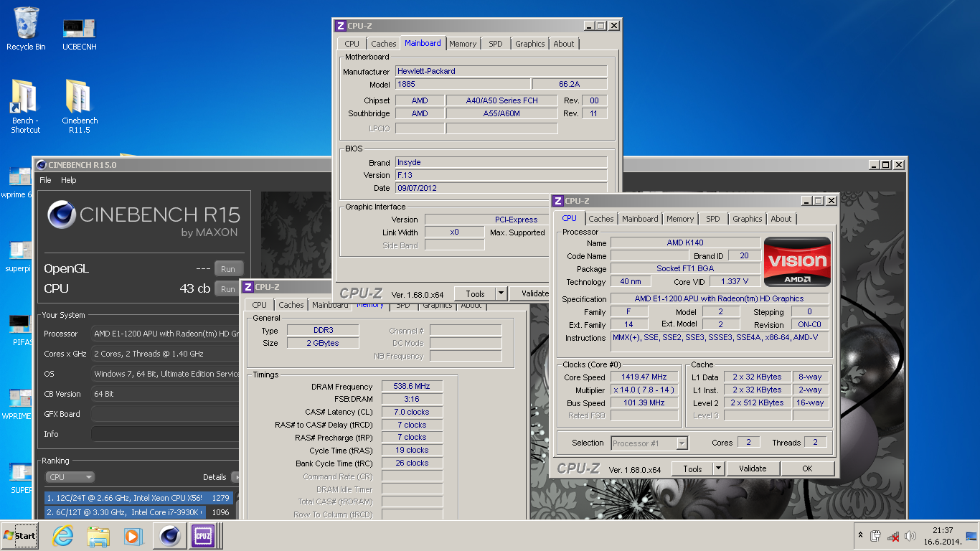Click CPU-Z title icon of Mainboard window
This screenshot has width=980, height=551.
[x=341, y=26]
